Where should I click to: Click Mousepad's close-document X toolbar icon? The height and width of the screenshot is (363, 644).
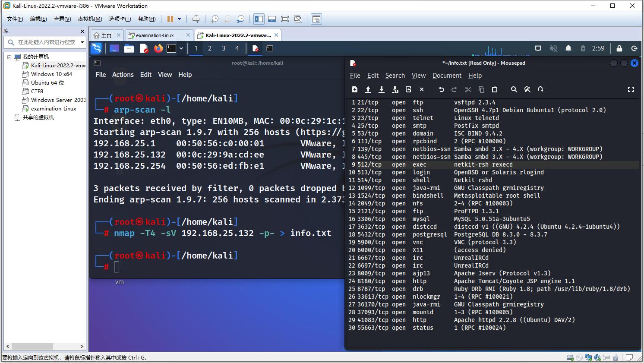tap(422, 89)
